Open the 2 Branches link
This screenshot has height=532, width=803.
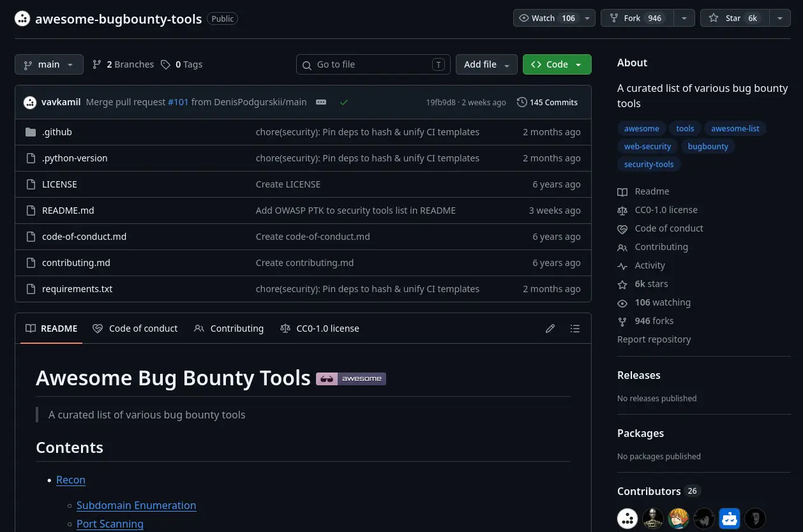click(123, 64)
